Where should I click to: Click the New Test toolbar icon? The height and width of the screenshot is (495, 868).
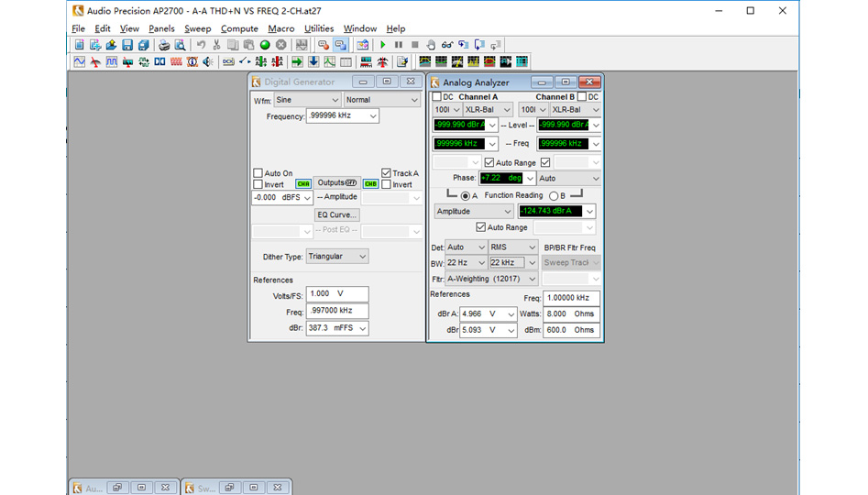79,45
